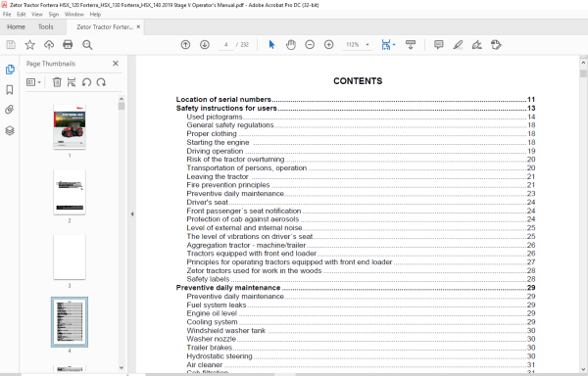Print the document using printer icon
This screenshot has width=588, height=376.
click(x=68, y=45)
